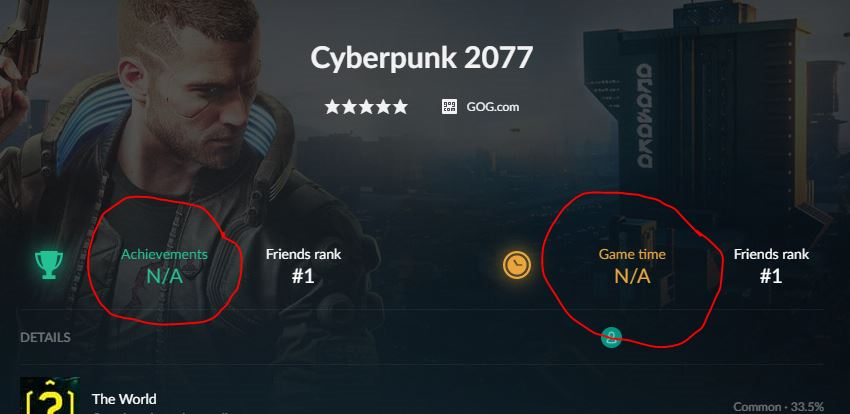Click the Game time label

tap(632, 254)
